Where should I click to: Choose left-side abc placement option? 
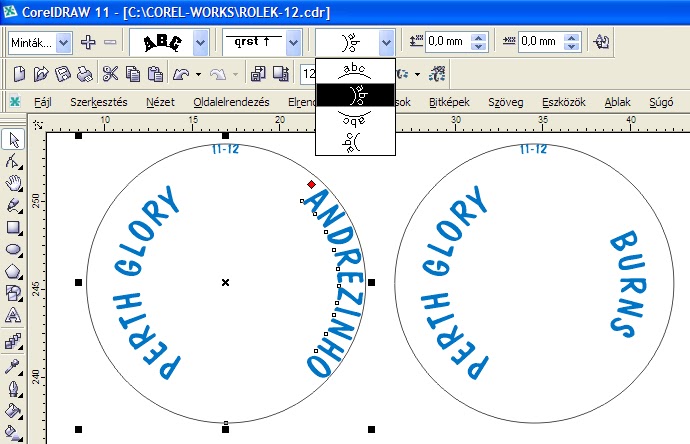click(x=355, y=142)
